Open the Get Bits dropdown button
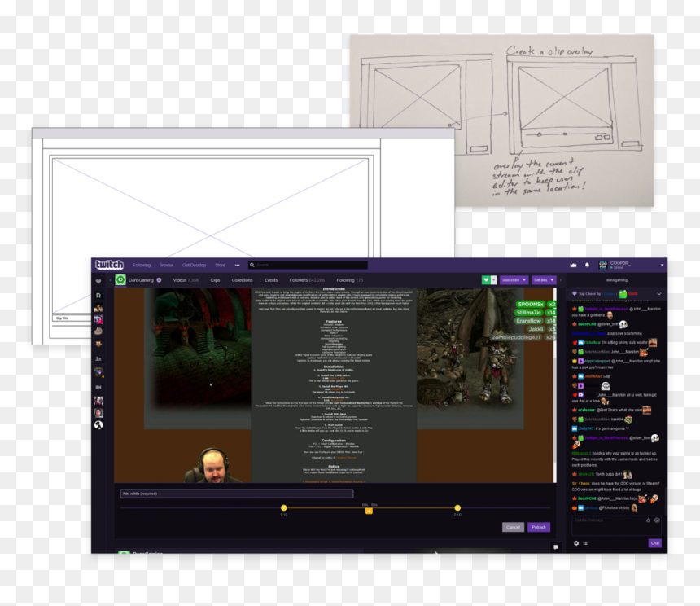 click(543, 280)
